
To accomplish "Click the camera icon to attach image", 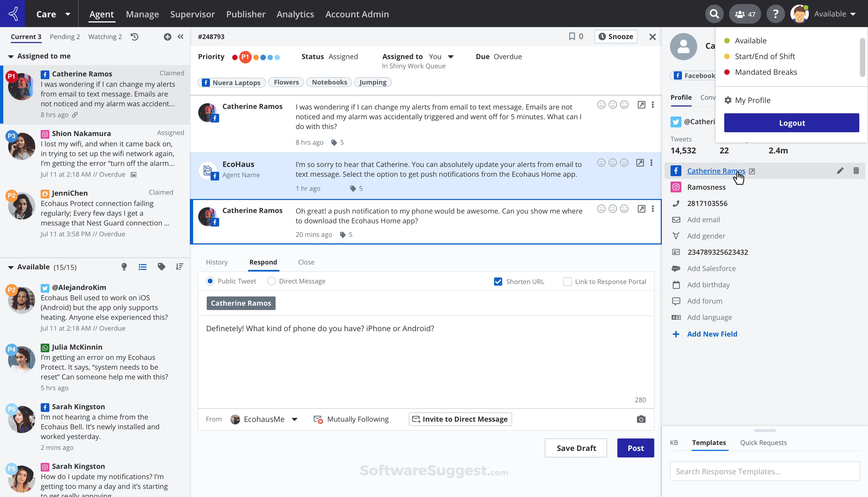I will coord(641,419).
